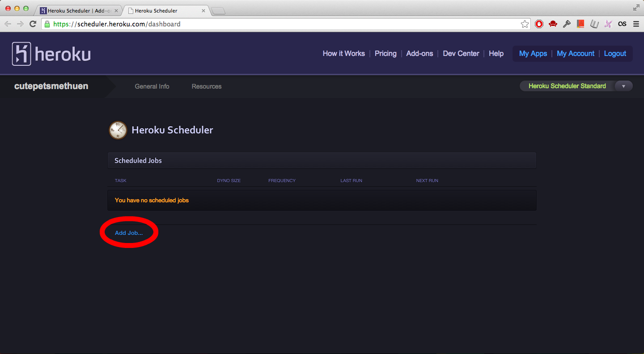This screenshot has width=644, height=354.
Task: Click the FREQUENCY column header
Action: pos(282,180)
